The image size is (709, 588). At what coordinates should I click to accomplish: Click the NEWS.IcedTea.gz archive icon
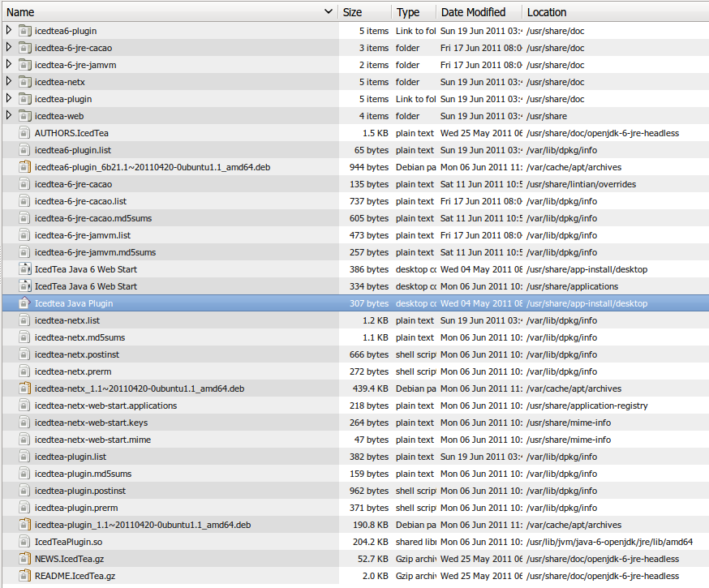pos(24,559)
